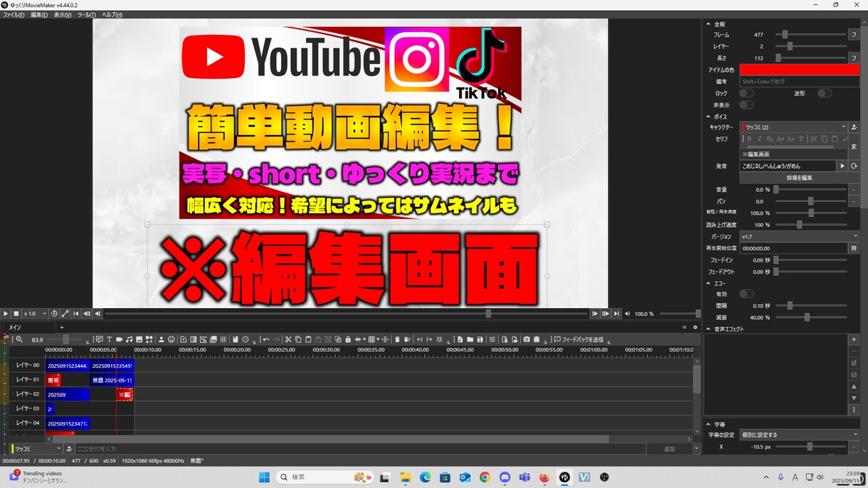Add a facial expression item

171,339
